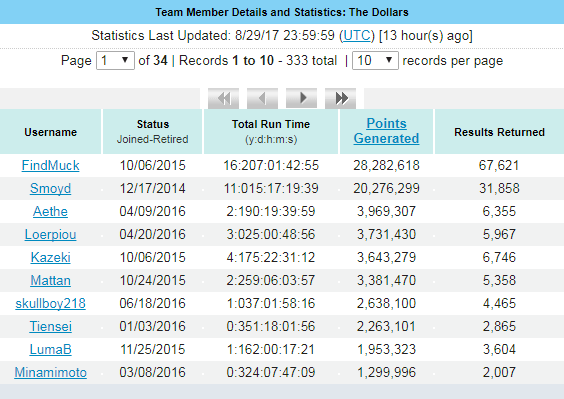Open the Mattan username link
This screenshot has height=399, width=564.
click(x=50, y=281)
